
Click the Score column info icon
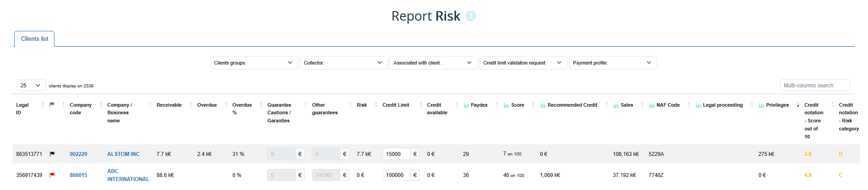506,105
